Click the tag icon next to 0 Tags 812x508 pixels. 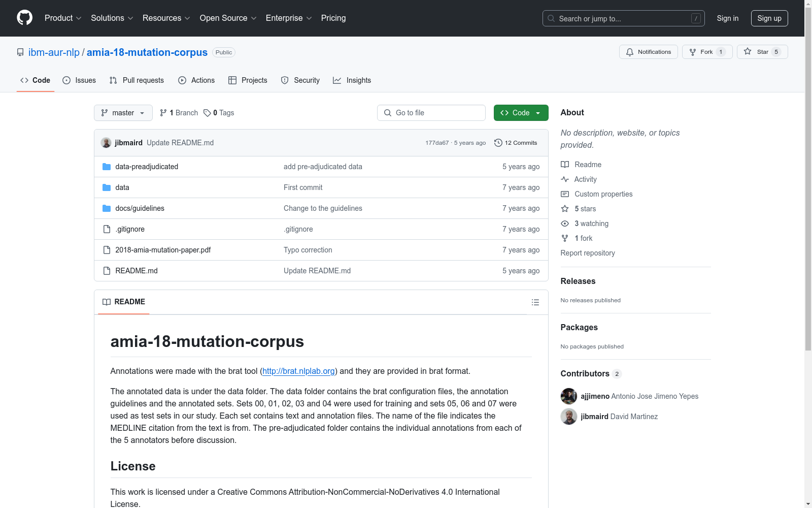[x=207, y=113]
